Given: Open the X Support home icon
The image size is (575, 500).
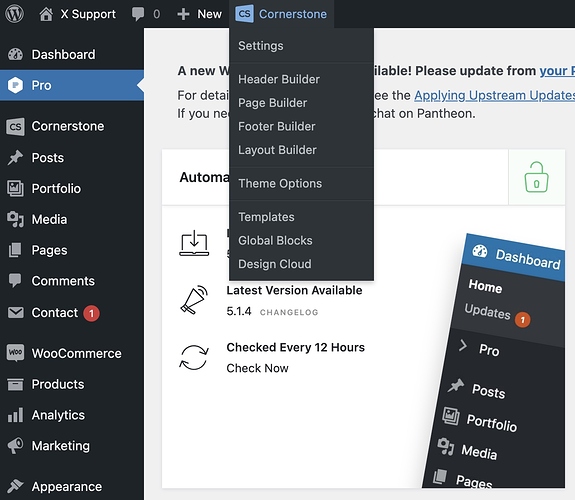Looking at the screenshot, I should click(46, 14).
